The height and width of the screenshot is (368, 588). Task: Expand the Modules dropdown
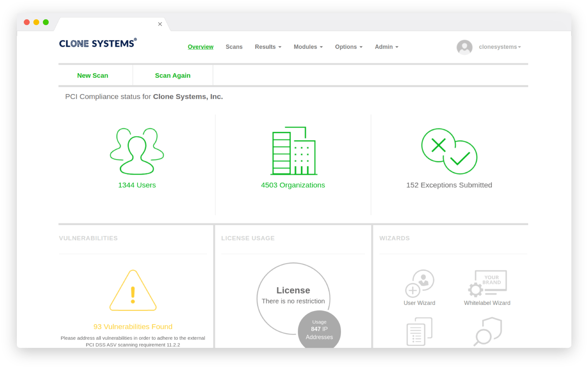point(308,47)
